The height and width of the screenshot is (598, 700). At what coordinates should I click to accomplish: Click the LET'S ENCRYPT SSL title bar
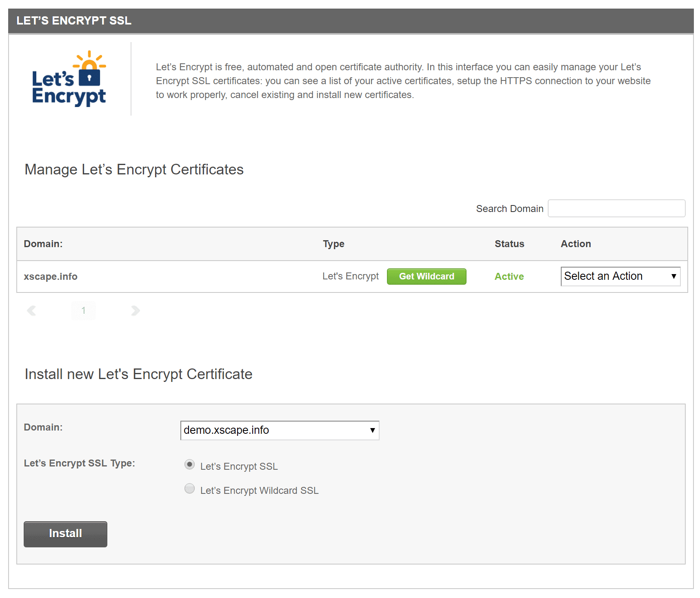tap(351, 20)
